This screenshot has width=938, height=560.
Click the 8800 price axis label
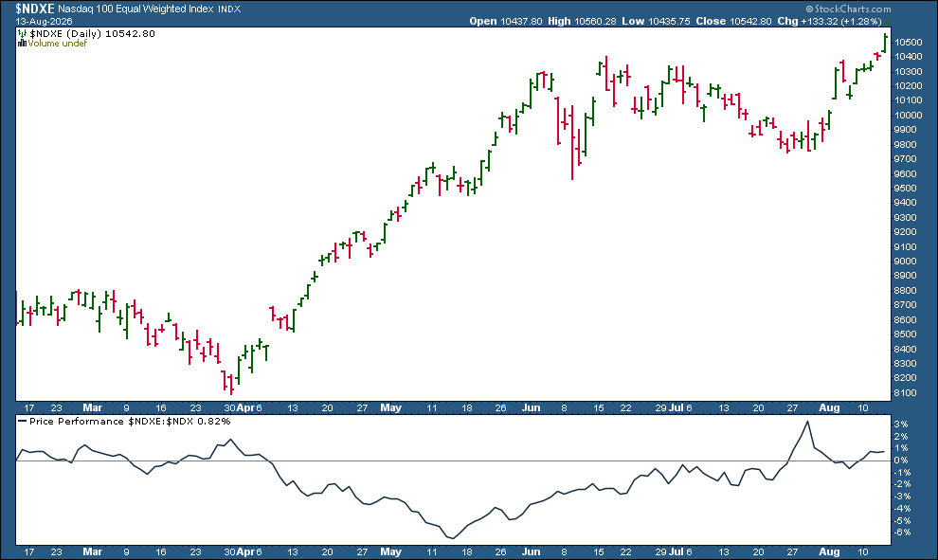(x=906, y=290)
